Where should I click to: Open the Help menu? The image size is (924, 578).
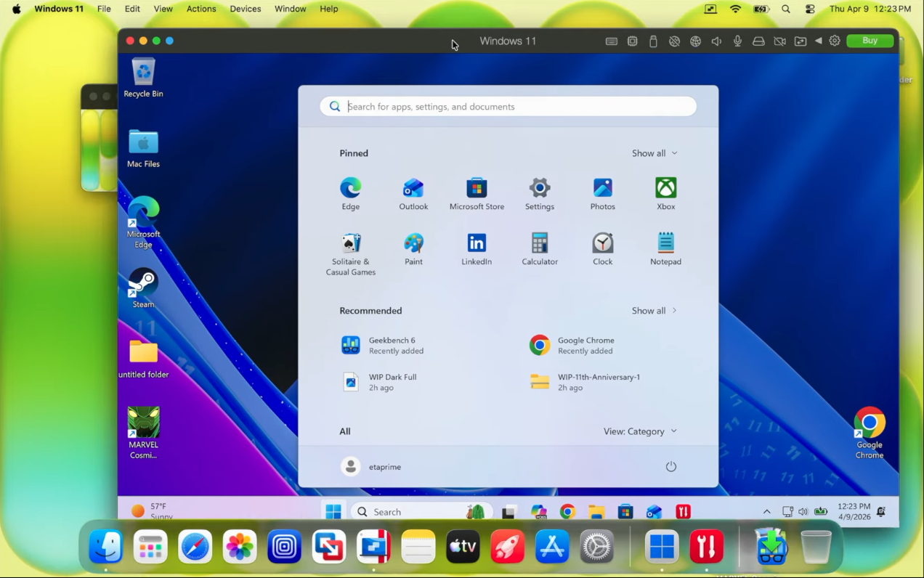click(329, 9)
